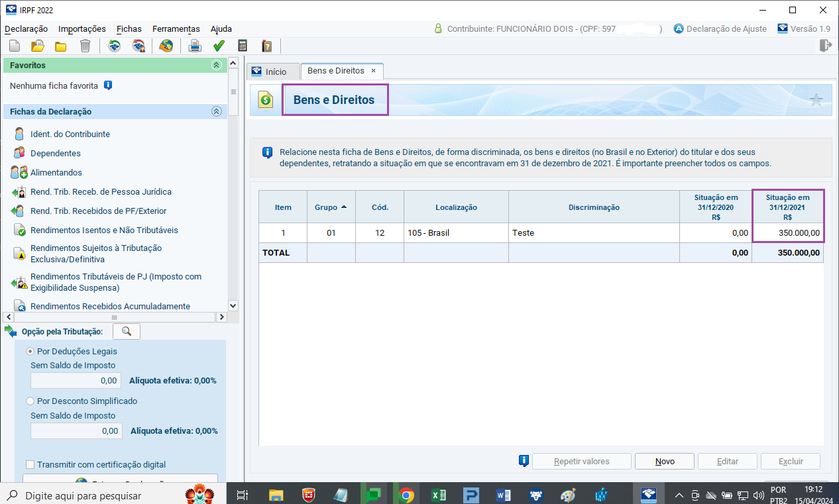839x504 pixels.
Task: Click the Excluir button
Action: [791, 461]
